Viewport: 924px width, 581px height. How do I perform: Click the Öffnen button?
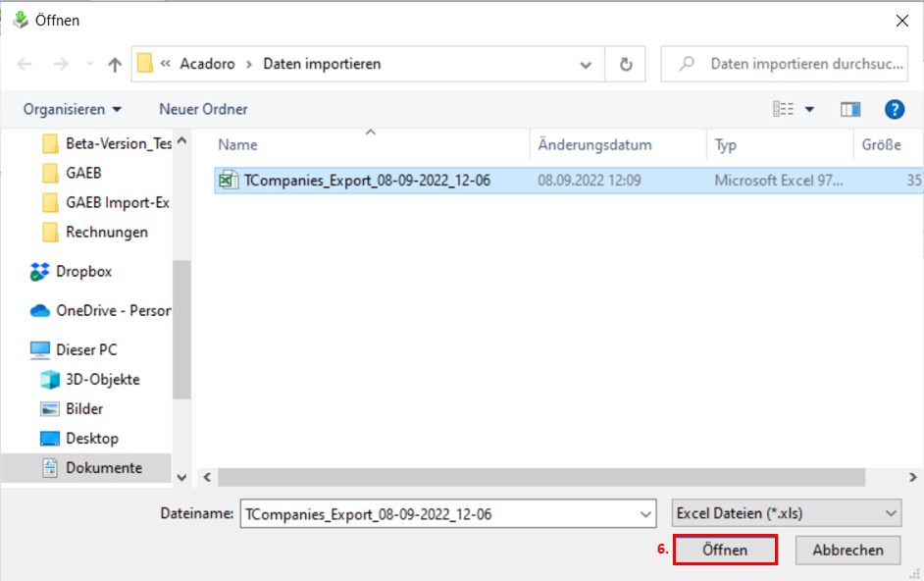coord(726,551)
